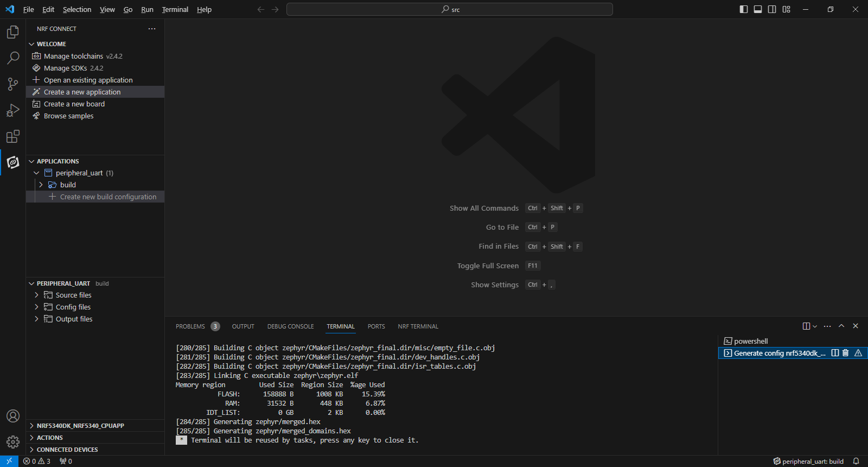This screenshot has width=868, height=467.
Task: Select the nRF Connect activity bar icon
Action: pos(13,162)
